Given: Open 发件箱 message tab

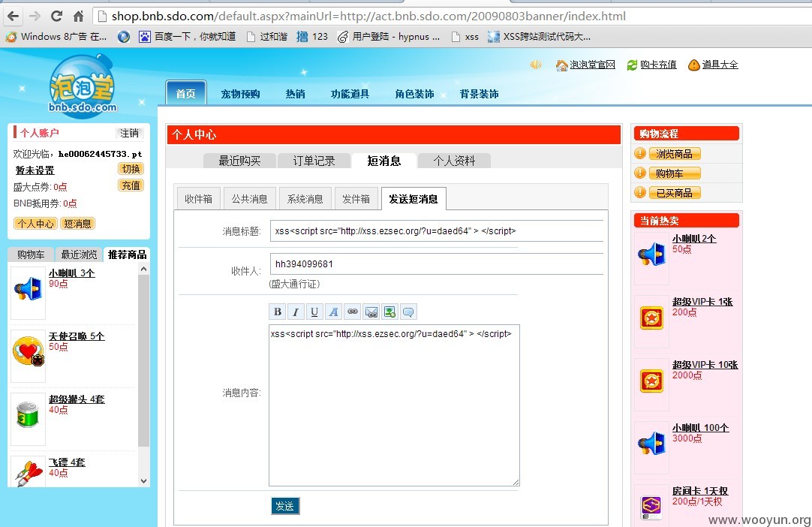Looking at the screenshot, I should click(356, 198).
